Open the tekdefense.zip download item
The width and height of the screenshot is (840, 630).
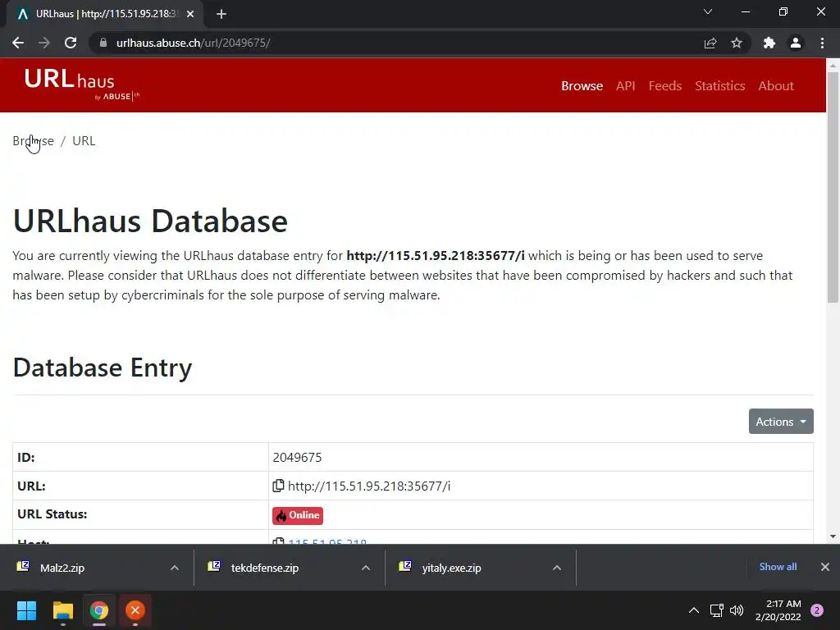coord(265,568)
